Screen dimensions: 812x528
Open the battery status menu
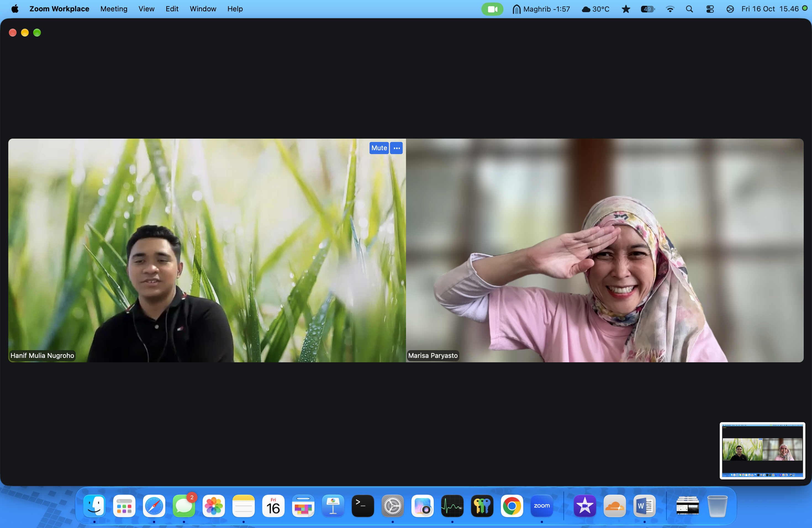pyautogui.click(x=648, y=9)
